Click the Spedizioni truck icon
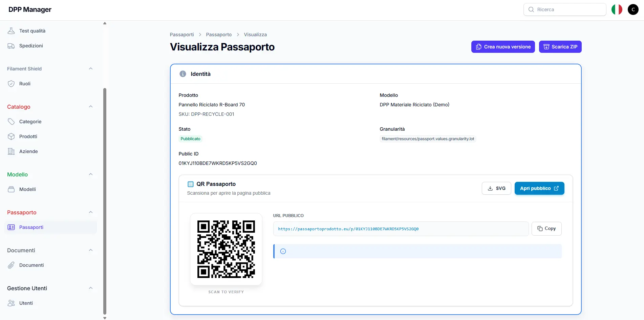644x320 pixels. pos(11,46)
